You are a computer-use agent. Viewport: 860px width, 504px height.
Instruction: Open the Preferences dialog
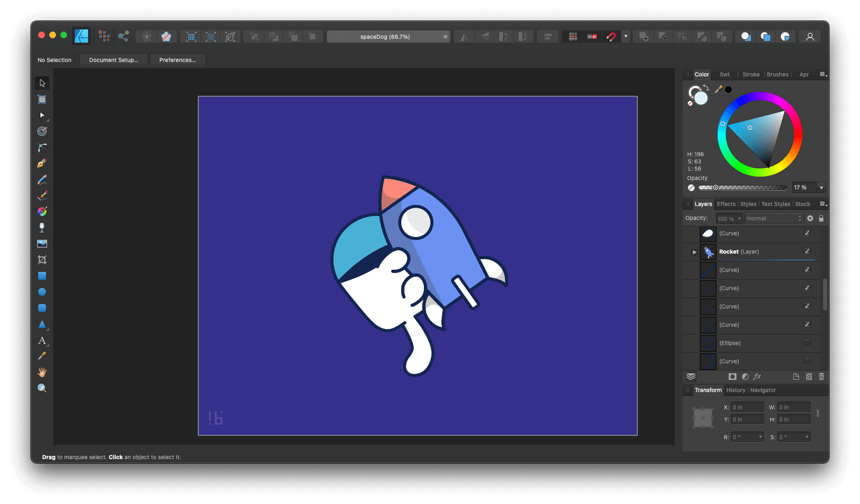[177, 60]
